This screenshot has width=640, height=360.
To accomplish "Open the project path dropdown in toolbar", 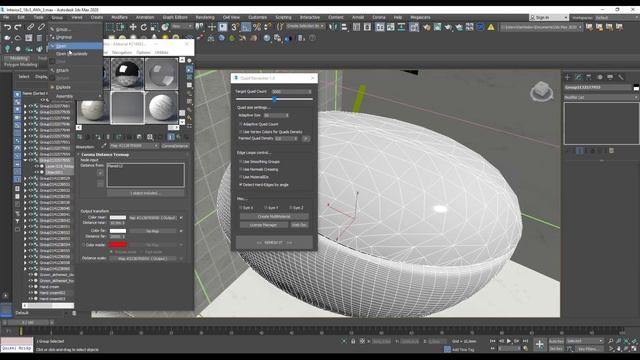I will (x=542, y=27).
